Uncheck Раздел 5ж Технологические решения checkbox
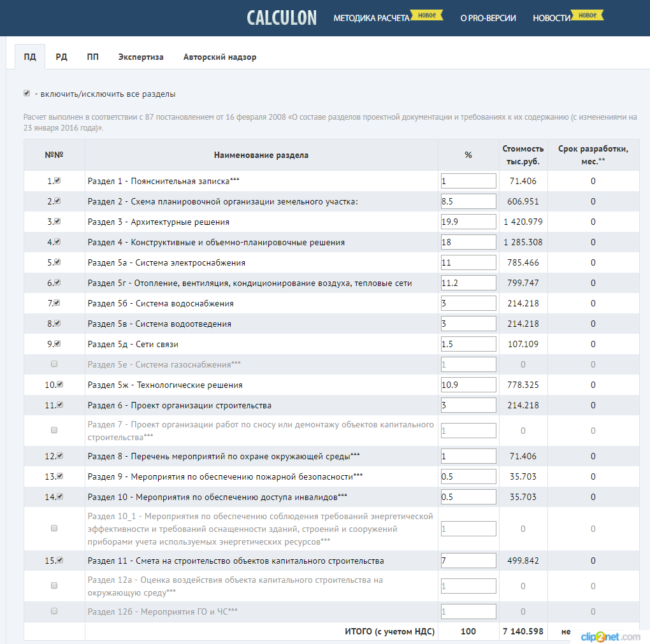Screen dimensions: 650x644 (60, 384)
